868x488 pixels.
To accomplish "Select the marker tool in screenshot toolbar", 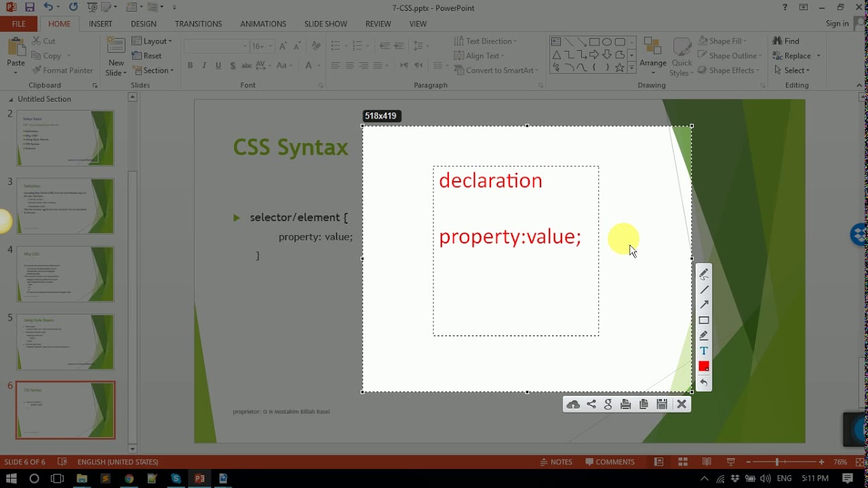I will click(704, 335).
